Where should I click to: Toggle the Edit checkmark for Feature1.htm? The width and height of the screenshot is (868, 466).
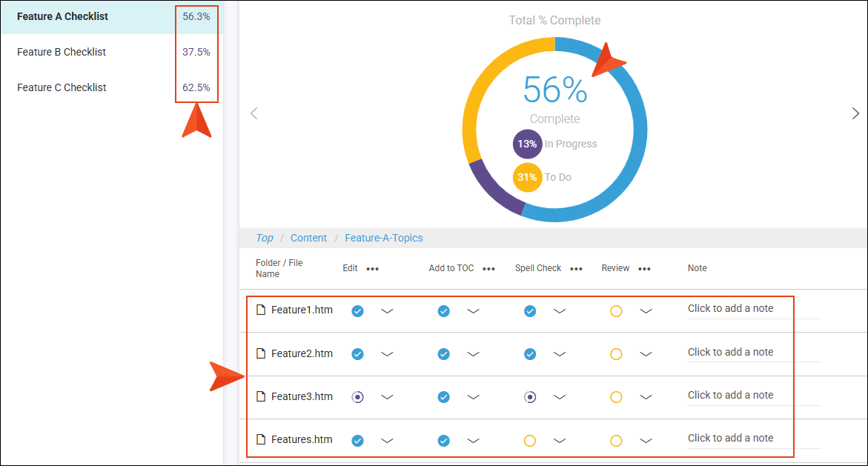pos(357,311)
